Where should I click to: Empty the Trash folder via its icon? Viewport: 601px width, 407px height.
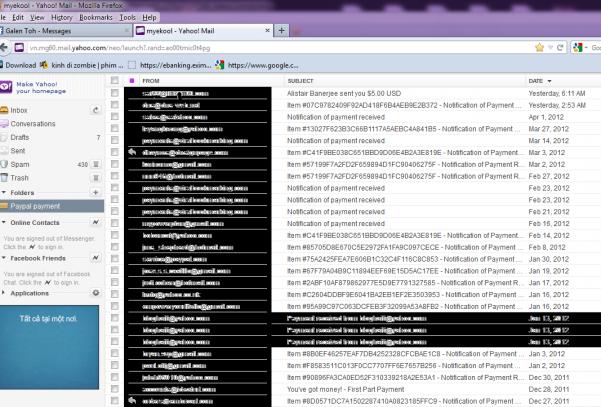(96, 178)
